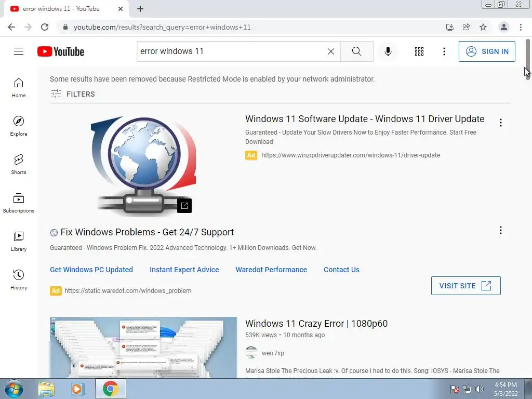Click the address bar URL
Image resolution: width=532 pixels, height=399 pixels.
[162, 27]
